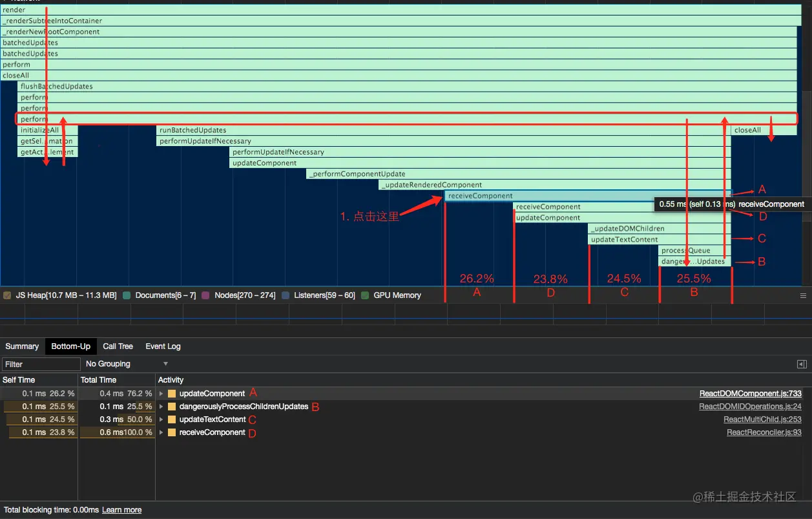Open the No Grouping dropdown

pyautogui.click(x=127, y=364)
